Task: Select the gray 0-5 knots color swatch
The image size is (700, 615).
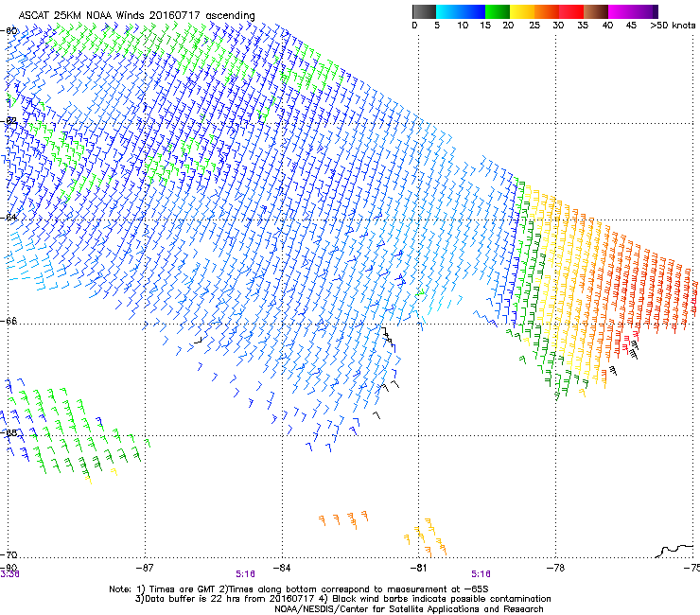Action: click(424, 11)
